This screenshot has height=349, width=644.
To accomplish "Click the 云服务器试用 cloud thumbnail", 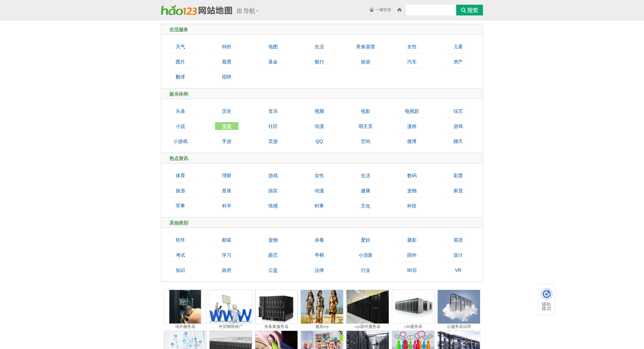I will coord(459,307).
